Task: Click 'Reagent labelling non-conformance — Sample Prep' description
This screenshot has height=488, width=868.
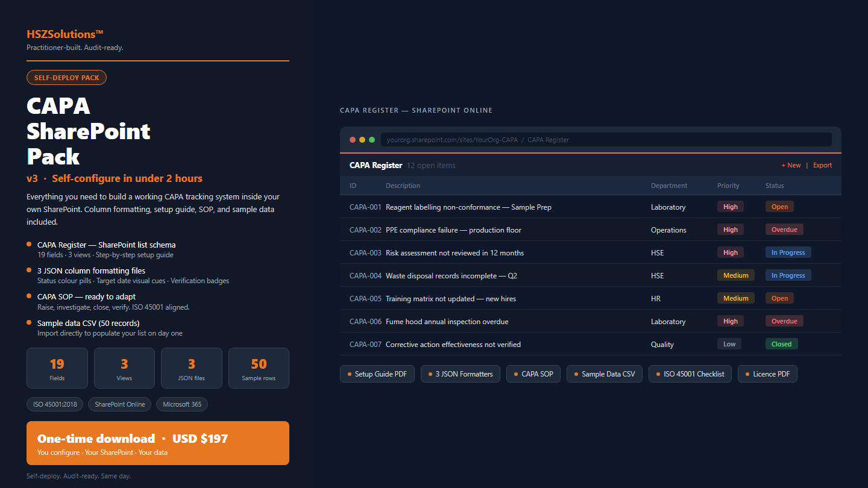Action: tap(468, 207)
